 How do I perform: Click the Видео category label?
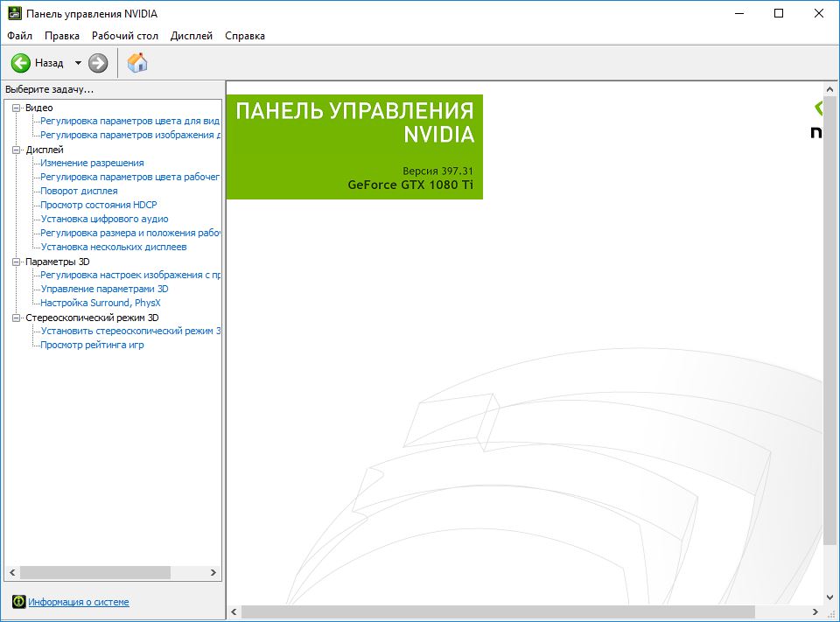pyautogui.click(x=39, y=108)
